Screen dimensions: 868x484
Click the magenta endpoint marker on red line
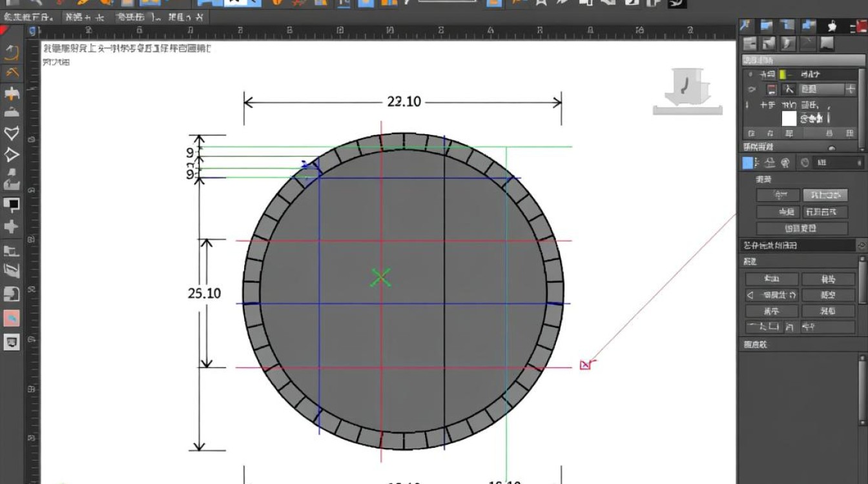point(585,365)
